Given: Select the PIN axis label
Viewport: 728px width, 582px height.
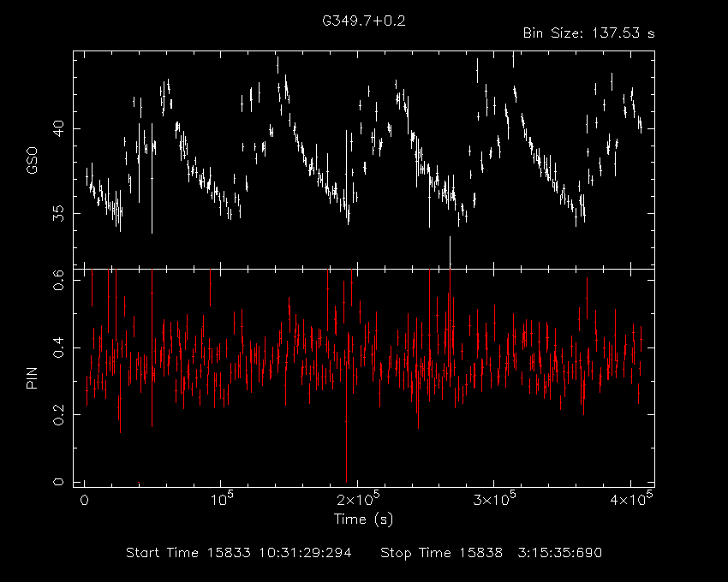Looking at the screenshot, I should pos(32,377).
